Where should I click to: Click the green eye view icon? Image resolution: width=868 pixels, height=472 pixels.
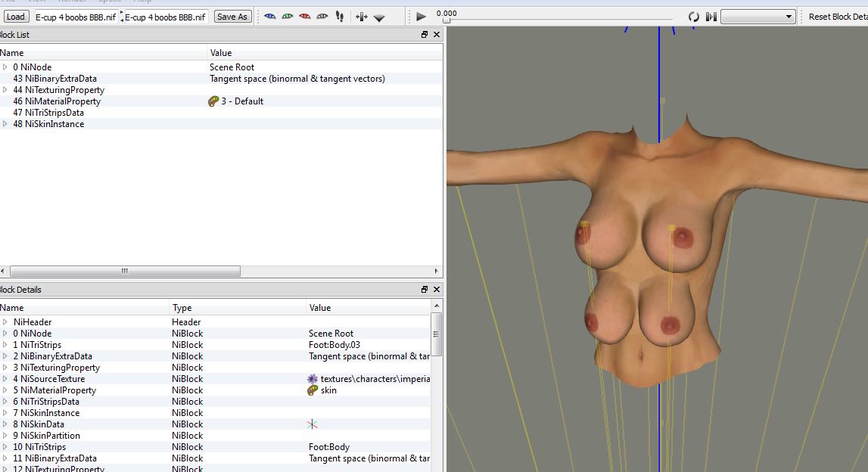pyautogui.click(x=288, y=17)
